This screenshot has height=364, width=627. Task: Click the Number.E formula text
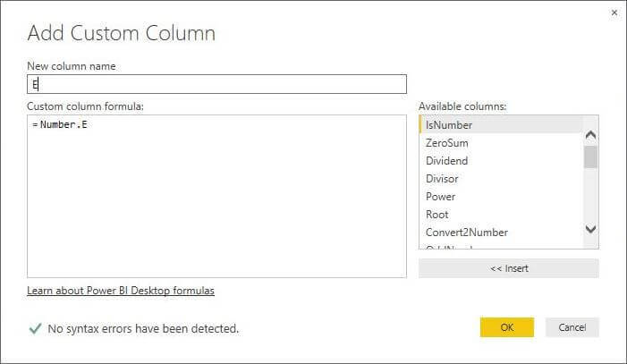64,124
